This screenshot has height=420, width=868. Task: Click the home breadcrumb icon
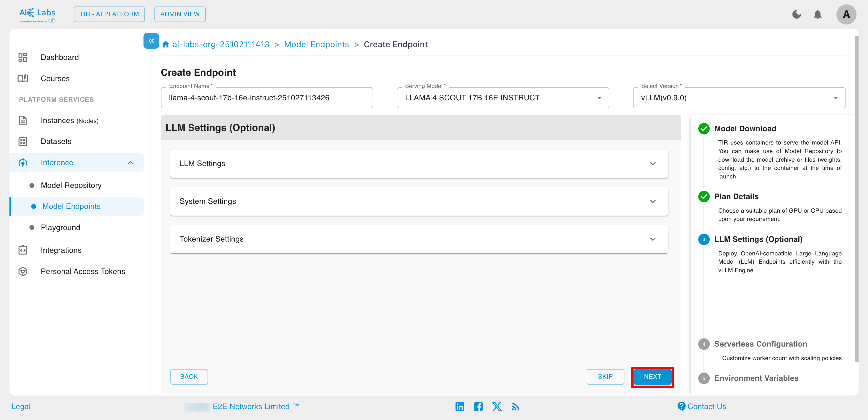point(165,45)
